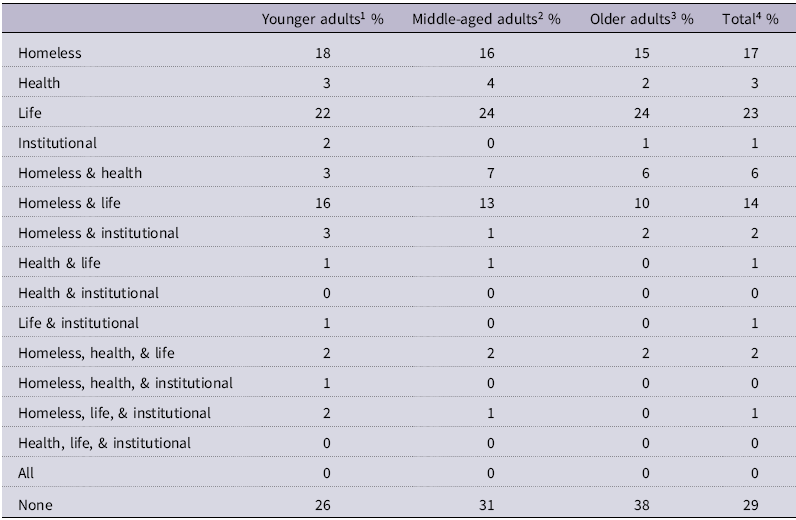Select the Health row label

39,83
